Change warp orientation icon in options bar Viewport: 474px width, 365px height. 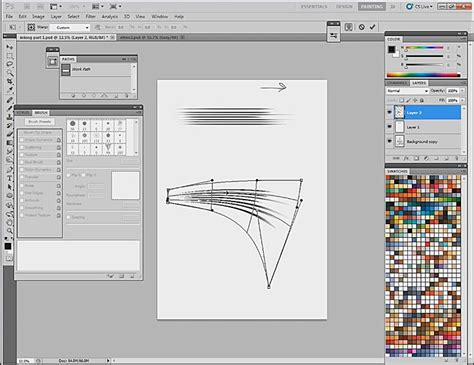pyautogui.click(x=98, y=27)
